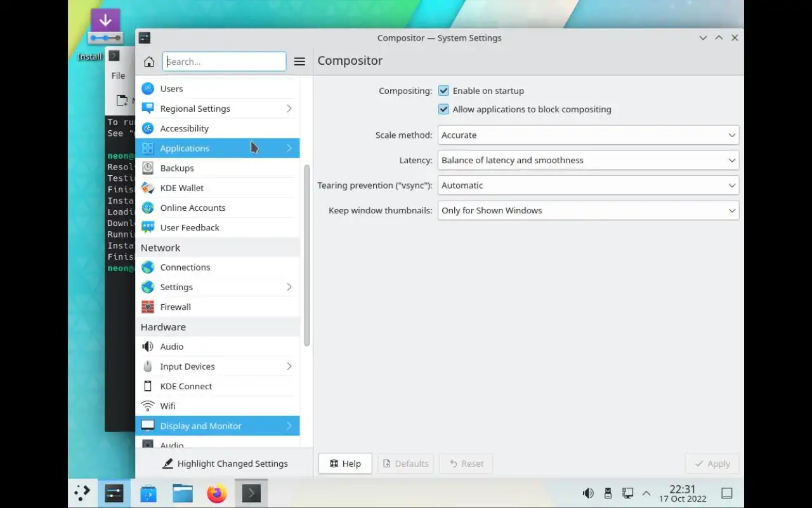The width and height of the screenshot is (812, 508).
Task: Open the Latency dropdown
Action: point(588,160)
